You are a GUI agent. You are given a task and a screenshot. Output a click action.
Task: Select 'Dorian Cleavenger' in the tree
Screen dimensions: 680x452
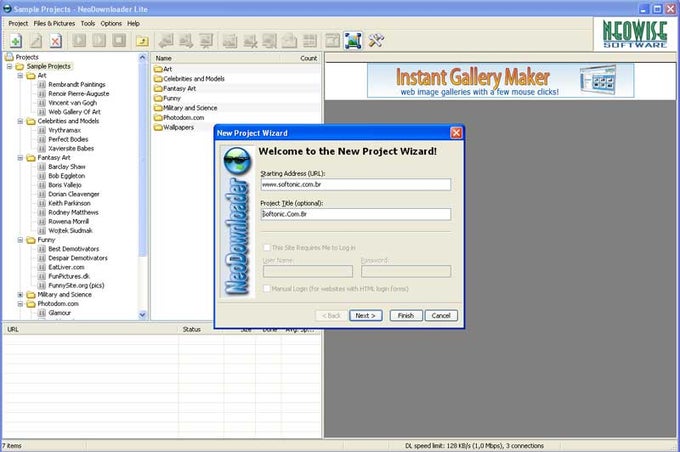coord(74,194)
